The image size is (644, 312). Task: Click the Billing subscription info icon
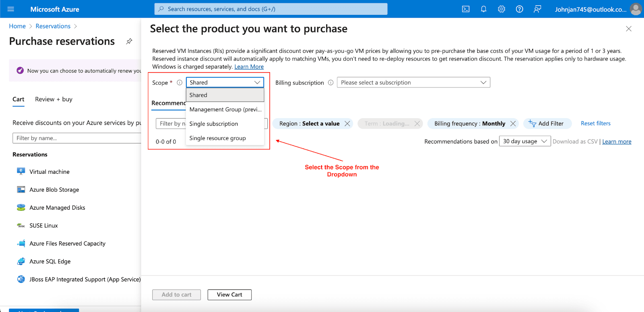coord(331,83)
